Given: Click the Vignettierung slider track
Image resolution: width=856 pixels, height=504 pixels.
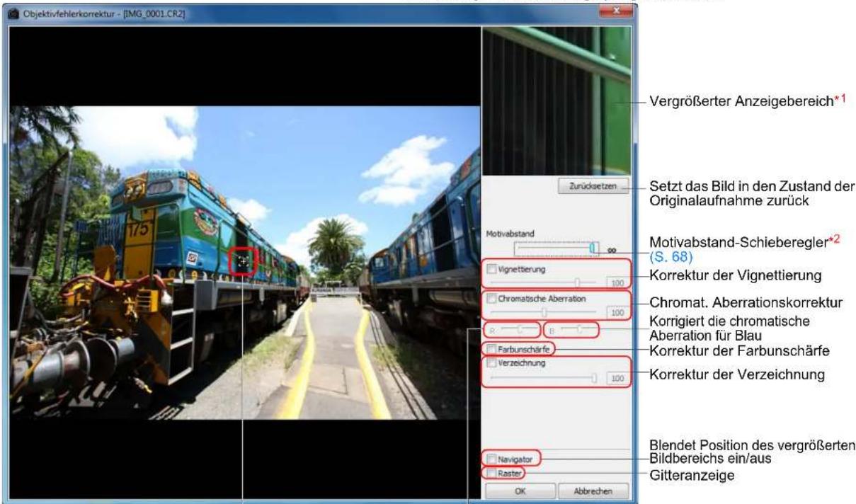Looking at the screenshot, I should point(544,282).
